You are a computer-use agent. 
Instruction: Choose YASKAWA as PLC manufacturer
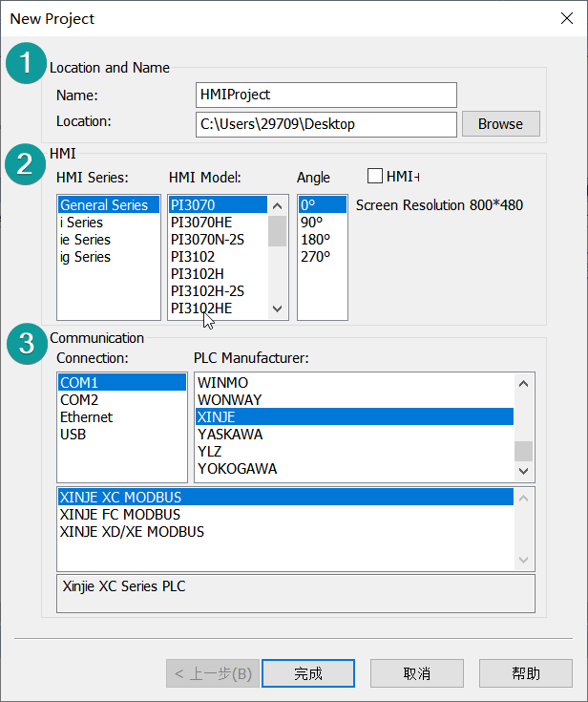[x=230, y=435]
